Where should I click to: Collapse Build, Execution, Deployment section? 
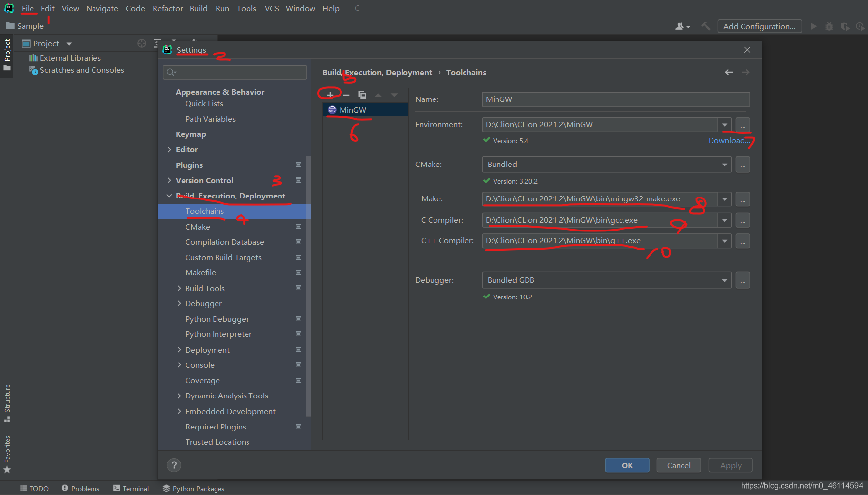coord(169,196)
